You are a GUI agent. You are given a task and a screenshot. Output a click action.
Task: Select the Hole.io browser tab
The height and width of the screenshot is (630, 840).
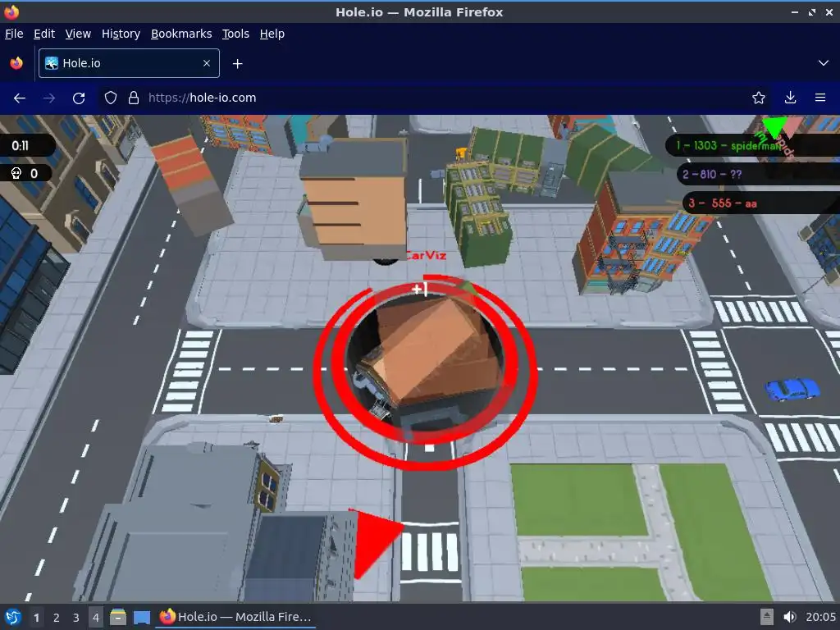(129, 63)
